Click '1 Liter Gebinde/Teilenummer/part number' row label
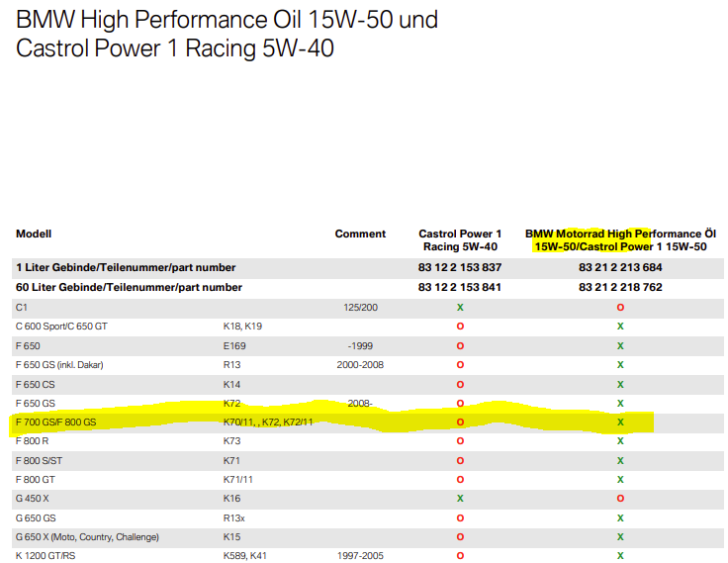Viewport: 728px width, 563px height. point(126,267)
